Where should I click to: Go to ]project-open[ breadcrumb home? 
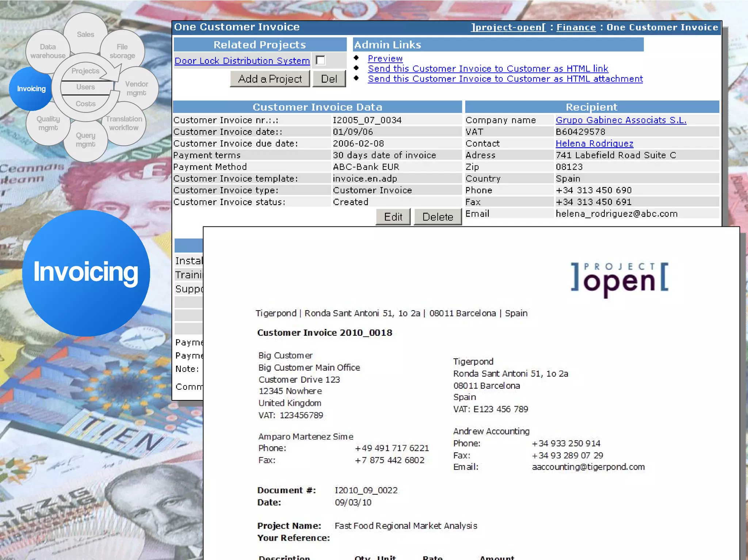[x=509, y=27]
